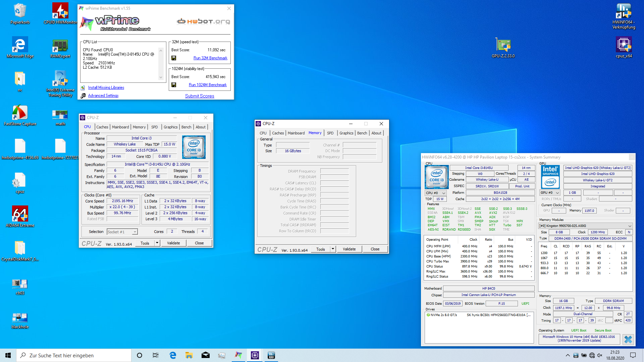Image resolution: width=644 pixels, height=362 pixels.
Task: Click the wPrime CPU List scrollbar down arrow
Action: pyautogui.click(x=161, y=77)
